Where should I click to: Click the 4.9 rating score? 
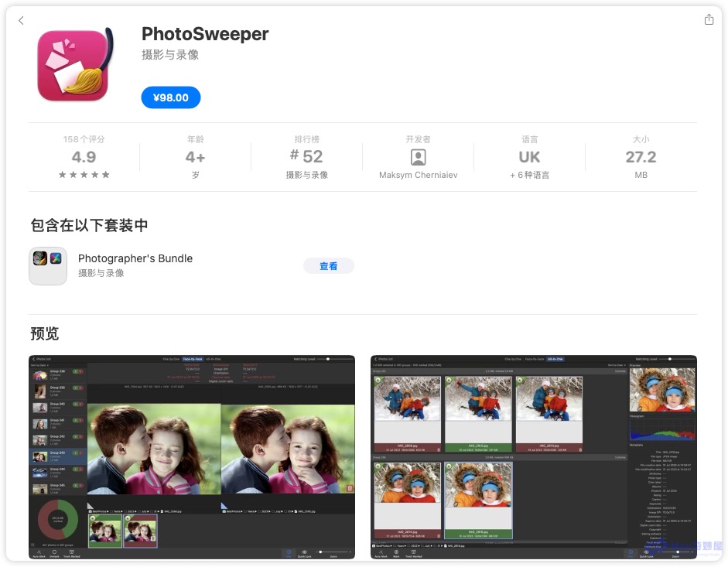tap(84, 157)
